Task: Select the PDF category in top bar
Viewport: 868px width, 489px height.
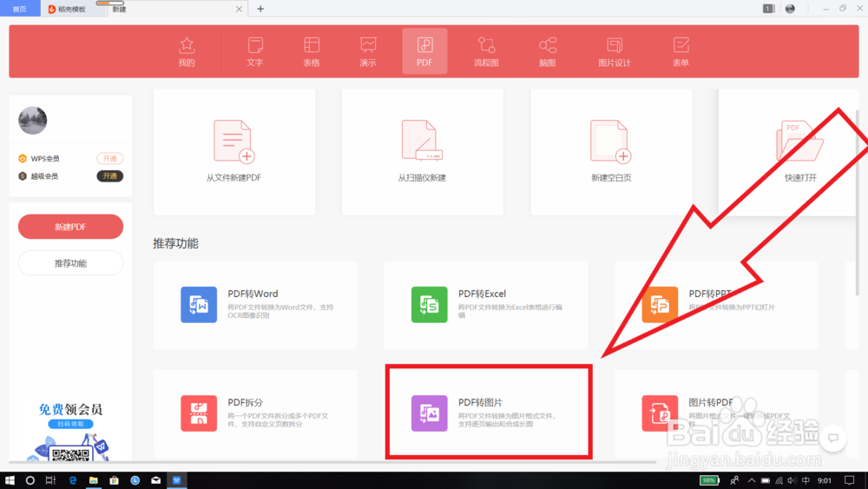Action: point(424,51)
